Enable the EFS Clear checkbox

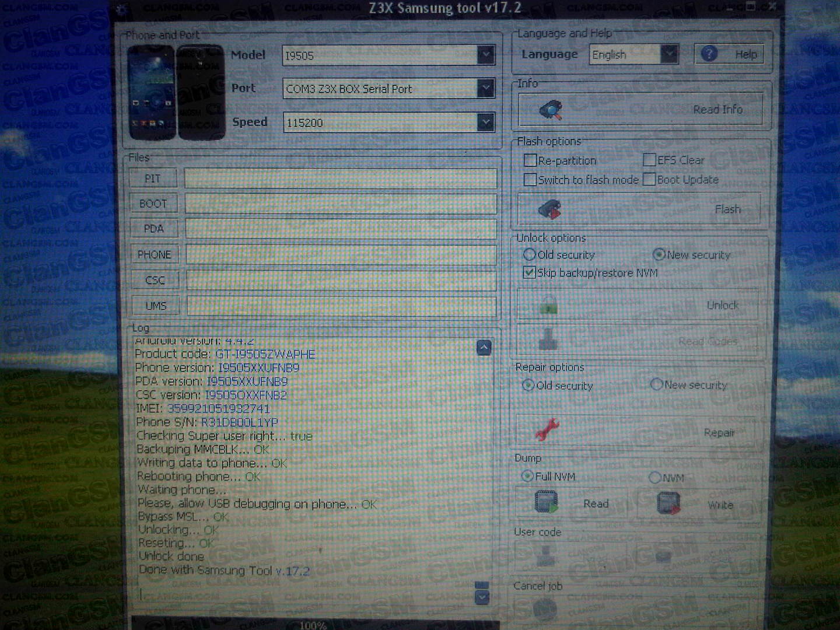649,160
